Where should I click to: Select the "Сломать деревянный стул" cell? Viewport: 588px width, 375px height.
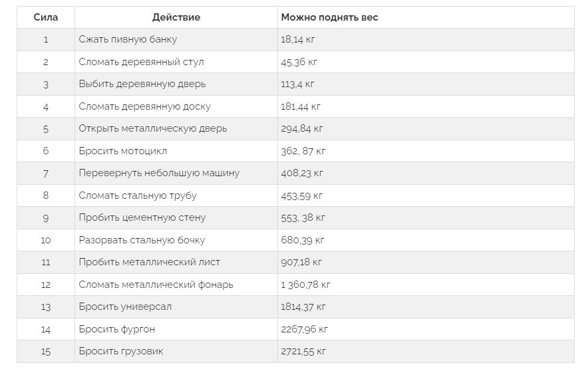point(176,62)
